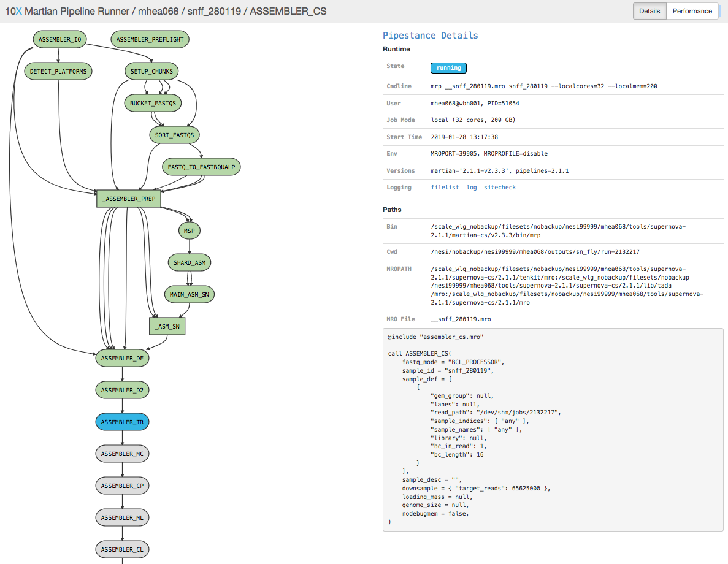Select the ASSEMBLER_PREFLIGHT node
This screenshot has height=564, width=728.
[x=150, y=40]
